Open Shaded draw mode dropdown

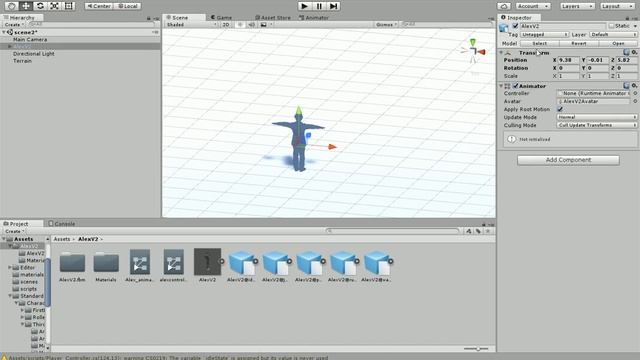click(x=191, y=24)
